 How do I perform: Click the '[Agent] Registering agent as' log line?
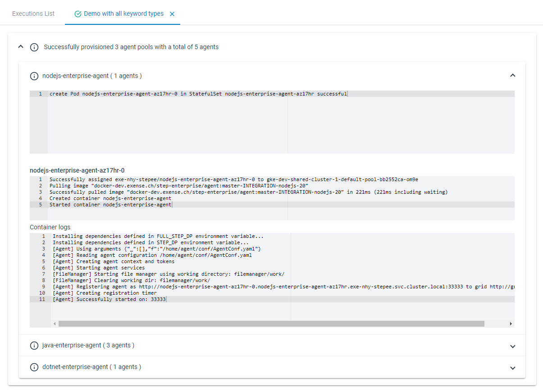pos(283,287)
